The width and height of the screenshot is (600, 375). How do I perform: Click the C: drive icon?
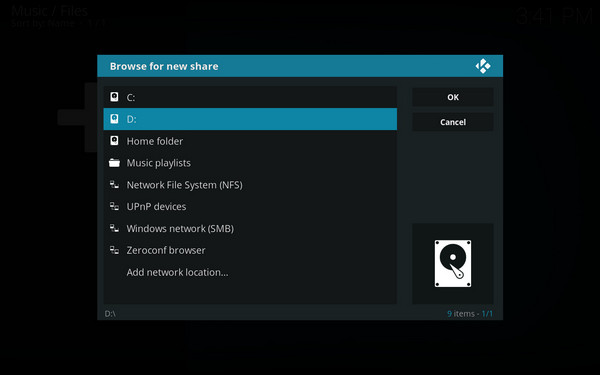point(114,97)
